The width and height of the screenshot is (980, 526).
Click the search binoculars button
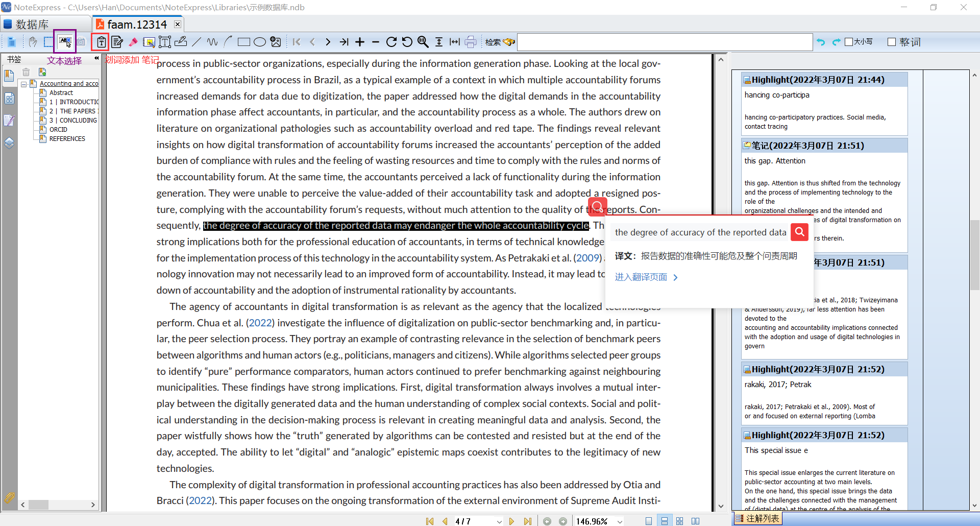500,42
